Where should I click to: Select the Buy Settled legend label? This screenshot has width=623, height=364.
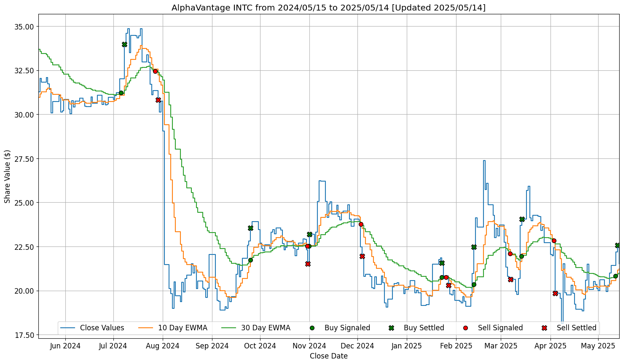point(424,328)
